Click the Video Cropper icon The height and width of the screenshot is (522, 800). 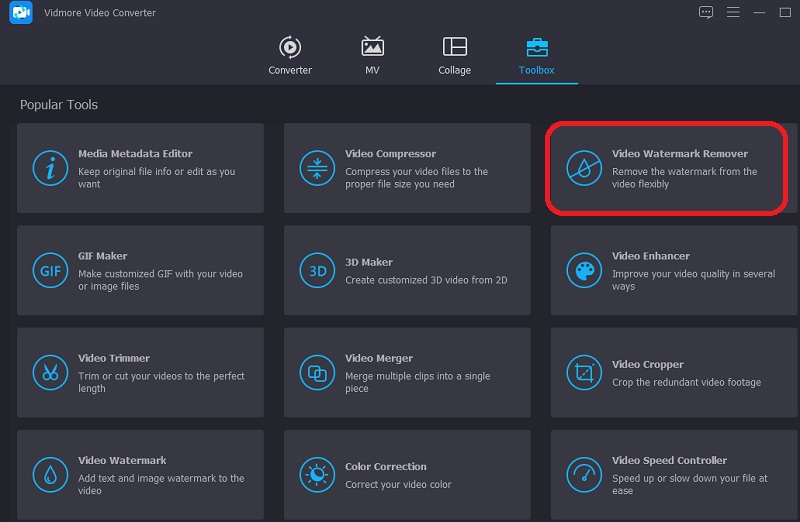click(x=584, y=373)
